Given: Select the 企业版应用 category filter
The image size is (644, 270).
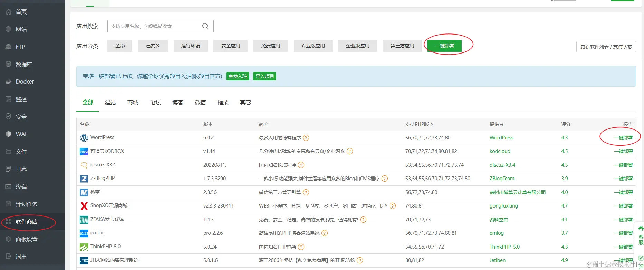Looking at the screenshot, I should pos(358,46).
